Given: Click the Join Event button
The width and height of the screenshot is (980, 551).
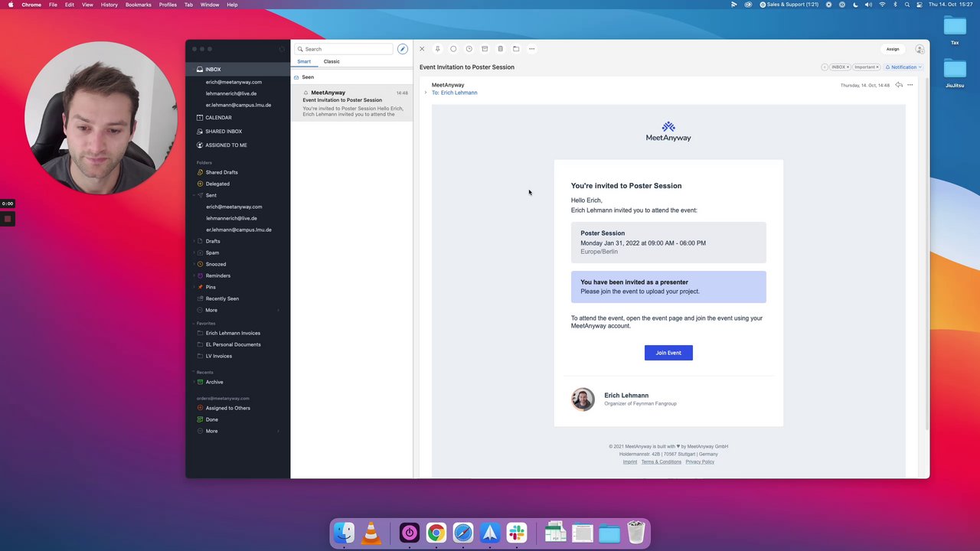Looking at the screenshot, I should 668,353.
